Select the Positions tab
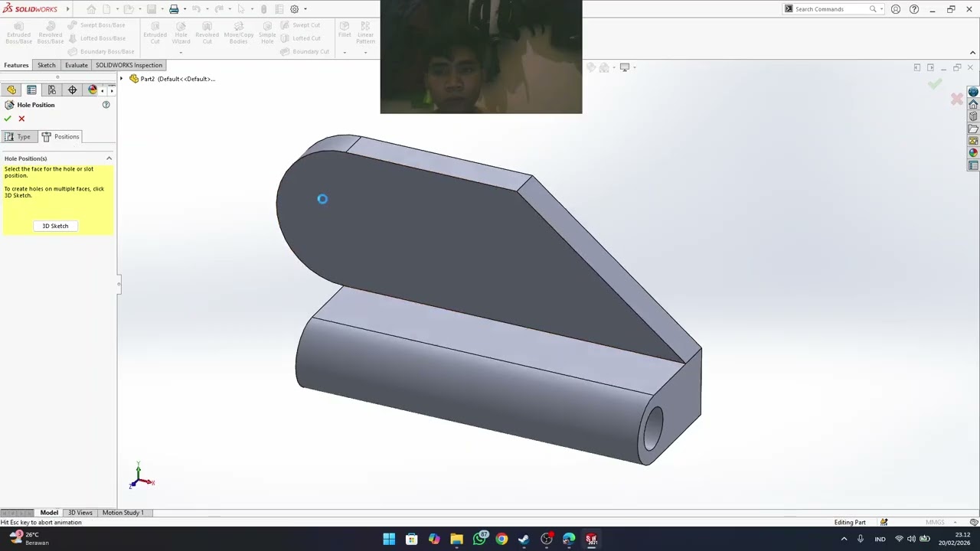Viewport: 980px width, 551px height. [60, 136]
